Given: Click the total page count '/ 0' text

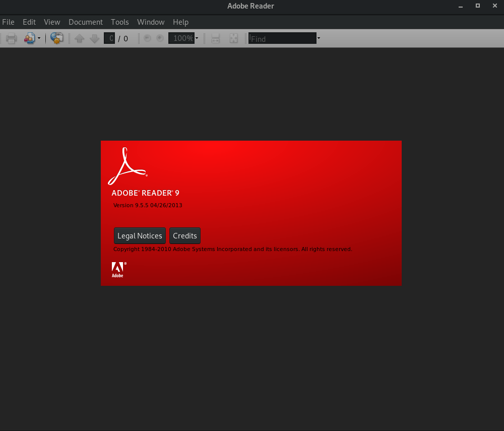Looking at the screenshot, I should click(123, 39).
